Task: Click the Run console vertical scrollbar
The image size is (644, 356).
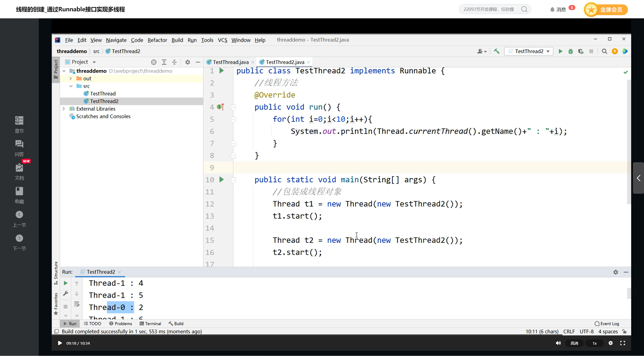Action: (x=629, y=293)
